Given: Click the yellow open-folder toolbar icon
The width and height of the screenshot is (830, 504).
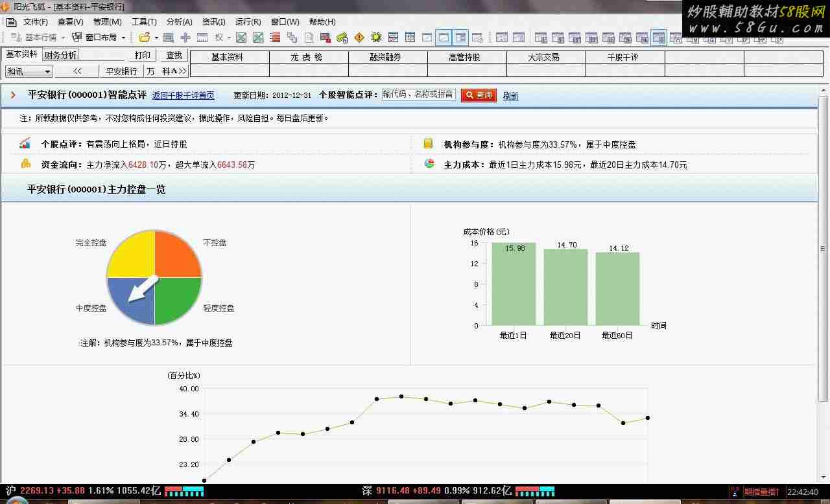Looking at the screenshot, I should tap(144, 38).
